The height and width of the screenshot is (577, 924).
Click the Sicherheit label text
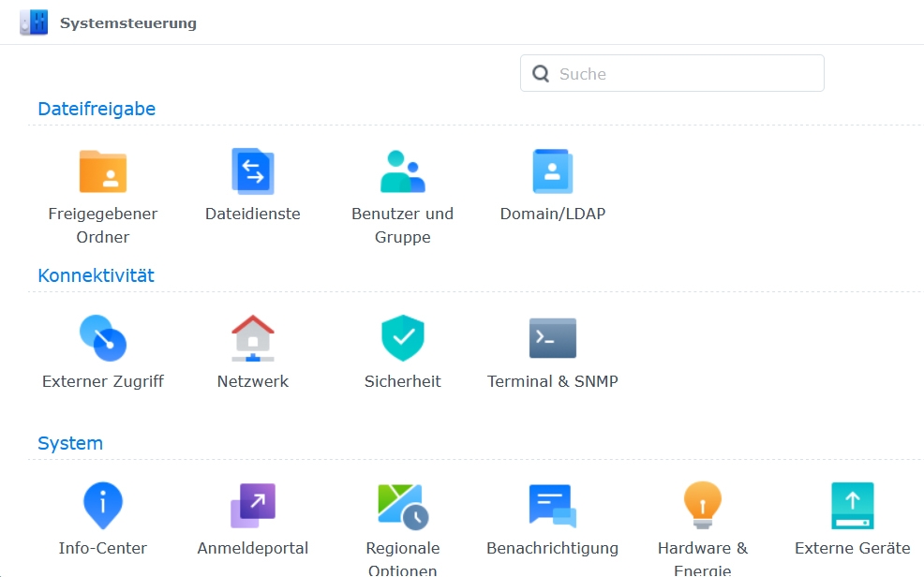(402, 381)
